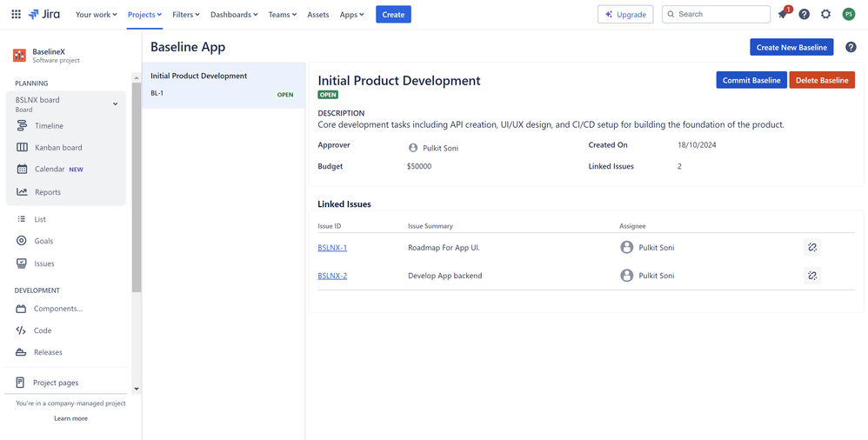Viewport: 868px width, 440px height.
Task: Open the Projects dropdown menu
Action: (x=144, y=15)
